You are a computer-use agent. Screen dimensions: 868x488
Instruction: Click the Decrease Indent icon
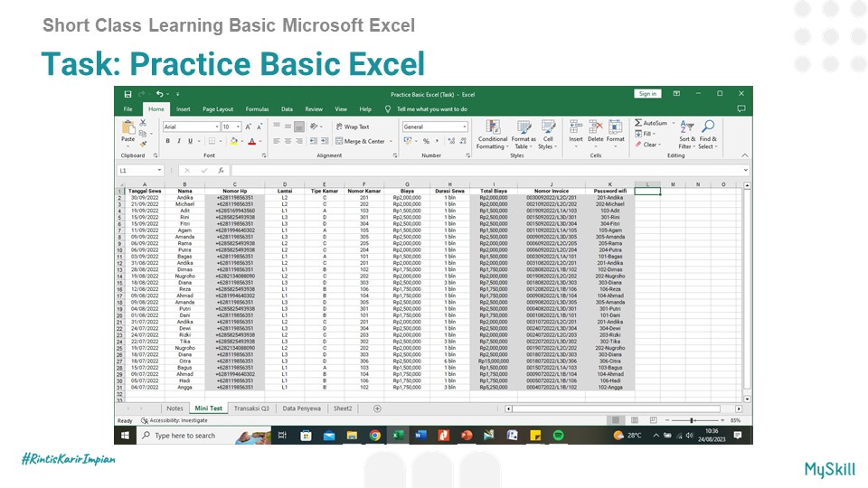[x=314, y=141]
